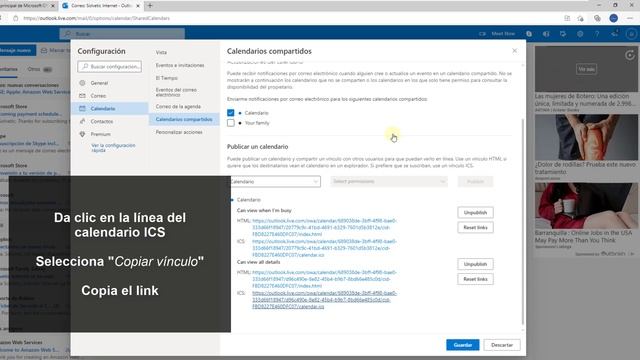The height and width of the screenshot is (360, 640).
Task: Open ICS link under Can view all details
Action: click(x=324, y=300)
